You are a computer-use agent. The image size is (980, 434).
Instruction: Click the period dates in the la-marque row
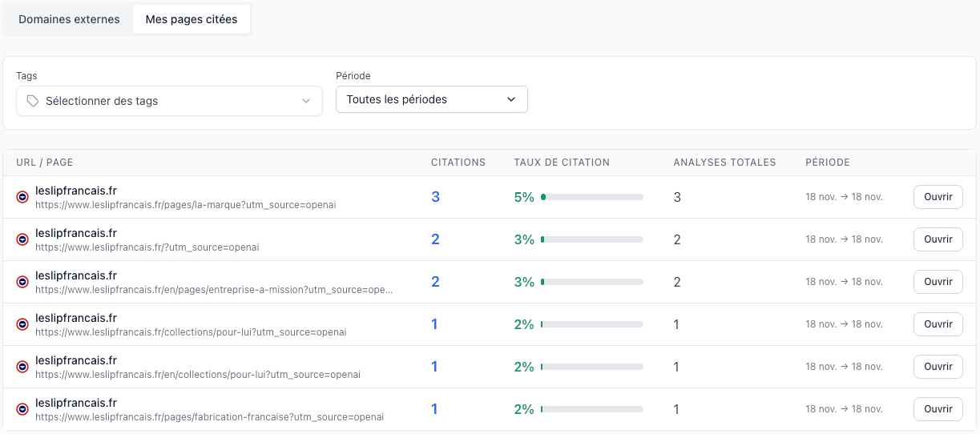tap(845, 197)
